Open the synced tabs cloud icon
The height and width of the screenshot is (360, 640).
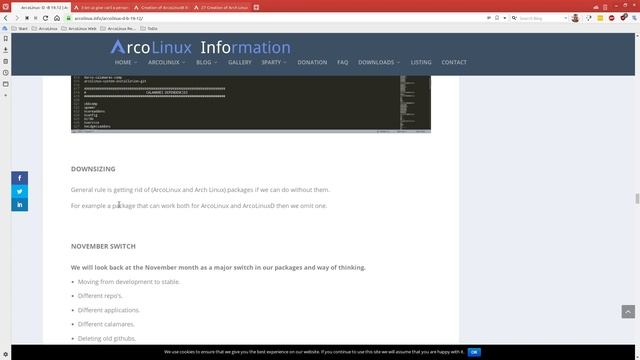(x=596, y=7)
